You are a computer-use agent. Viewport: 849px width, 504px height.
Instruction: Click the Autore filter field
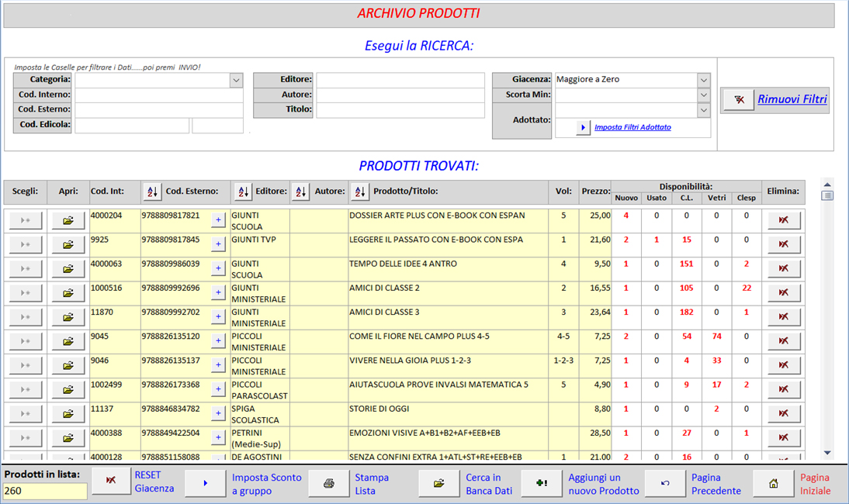pos(400,95)
